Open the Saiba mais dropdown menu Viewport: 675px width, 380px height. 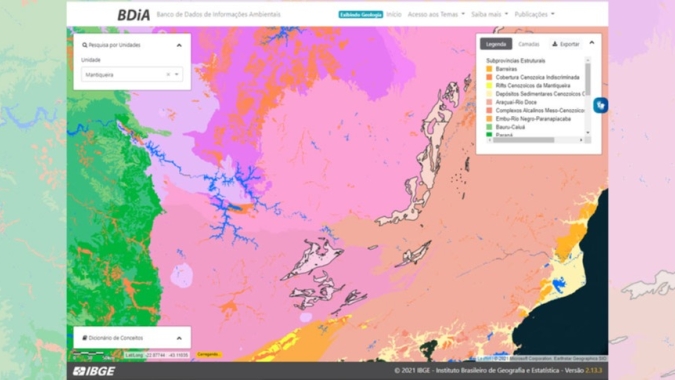pos(489,14)
